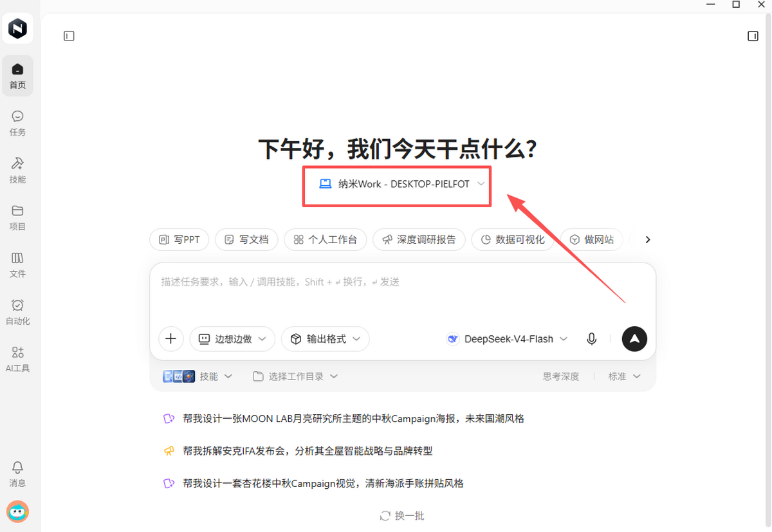Open the 首页 home page
The height and width of the screenshot is (532, 772).
tap(17, 76)
